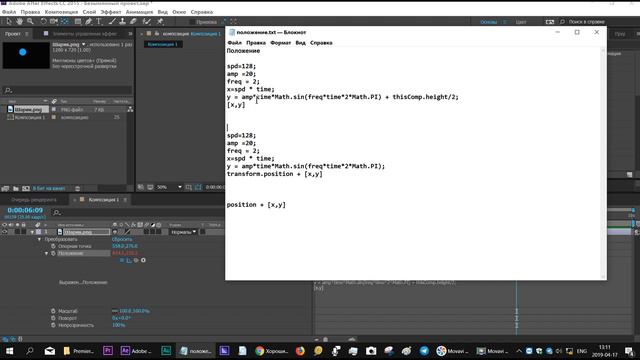The image size is (640, 360).
Task: Open After Effects Эффект menu
Action: pos(111,12)
